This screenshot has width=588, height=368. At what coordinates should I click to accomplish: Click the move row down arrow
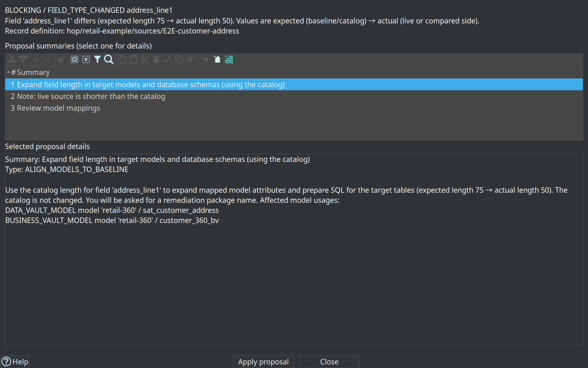(x=48, y=59)
